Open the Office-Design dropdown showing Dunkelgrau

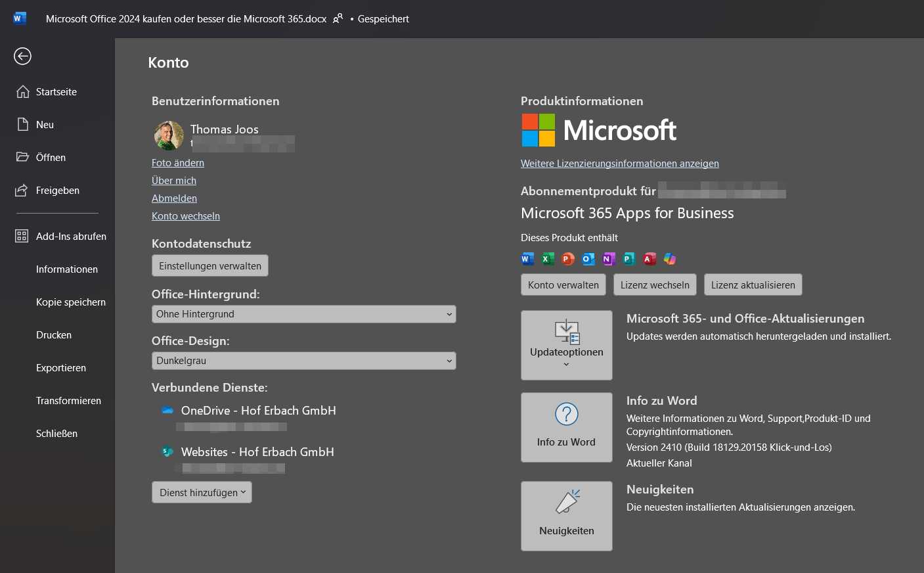[x=303, y=361]
